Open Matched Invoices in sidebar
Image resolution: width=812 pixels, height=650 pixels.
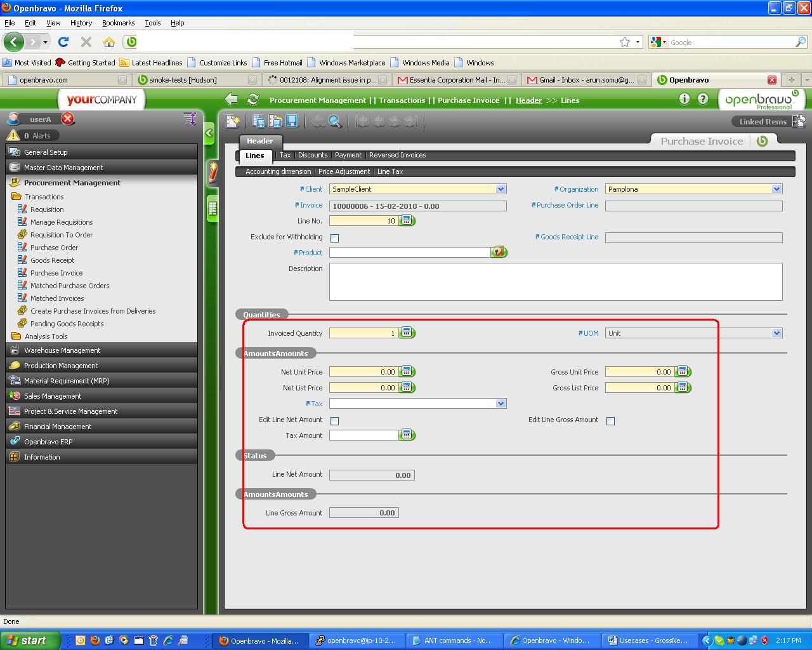point(57,298)
